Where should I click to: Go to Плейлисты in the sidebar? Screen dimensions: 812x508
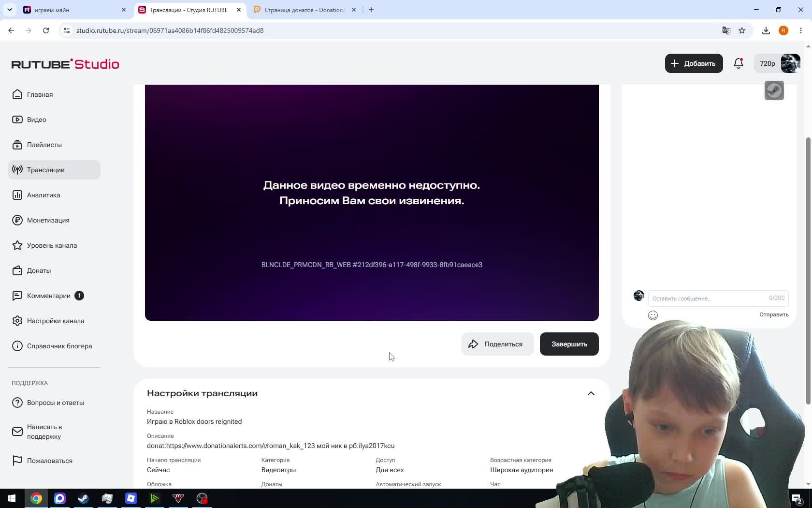[x=54, y=145]
